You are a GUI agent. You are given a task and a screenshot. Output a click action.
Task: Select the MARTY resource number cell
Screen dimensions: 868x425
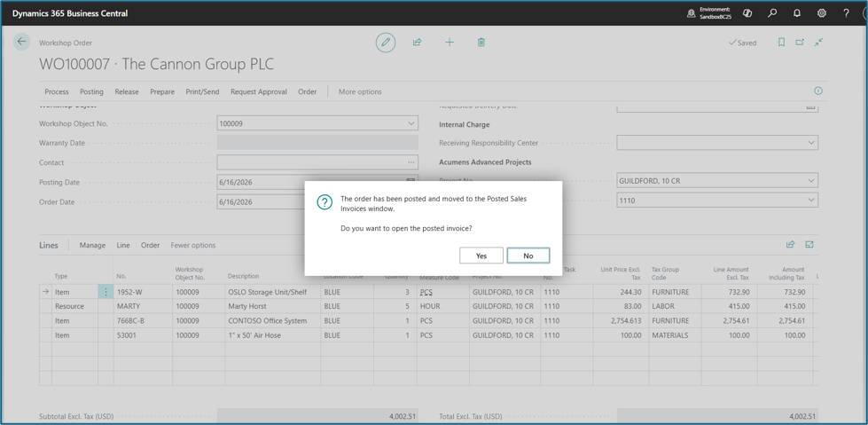click(x=143, y=306)
